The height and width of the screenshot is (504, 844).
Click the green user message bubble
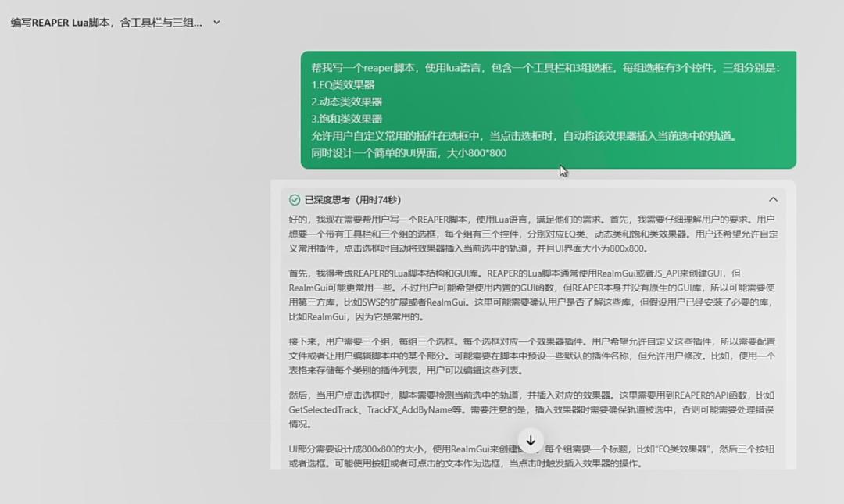point(548,110)
